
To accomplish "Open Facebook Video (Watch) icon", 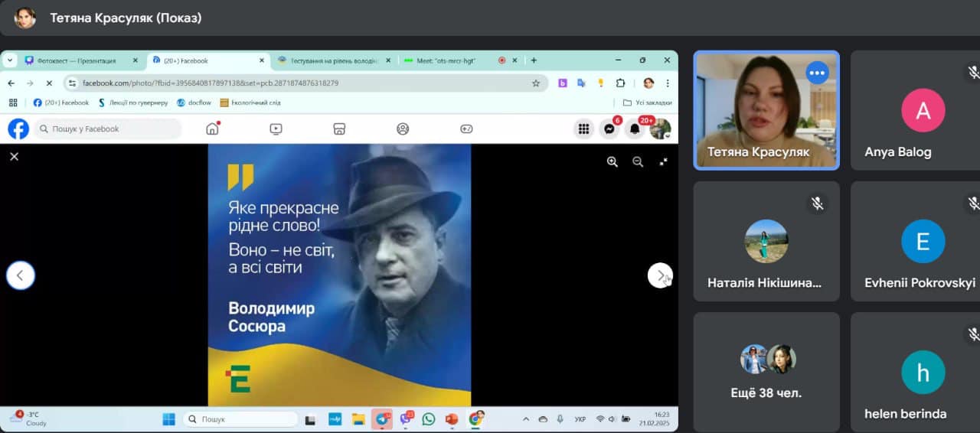I will pos(276,129).
